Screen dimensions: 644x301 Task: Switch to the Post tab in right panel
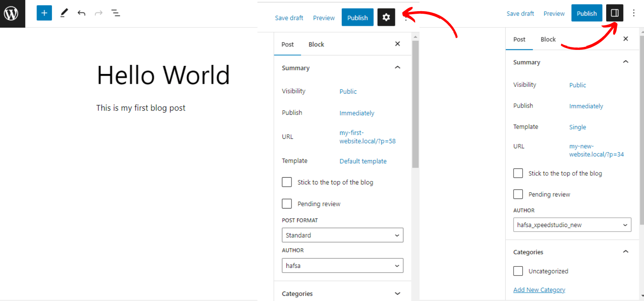(519, 39)
